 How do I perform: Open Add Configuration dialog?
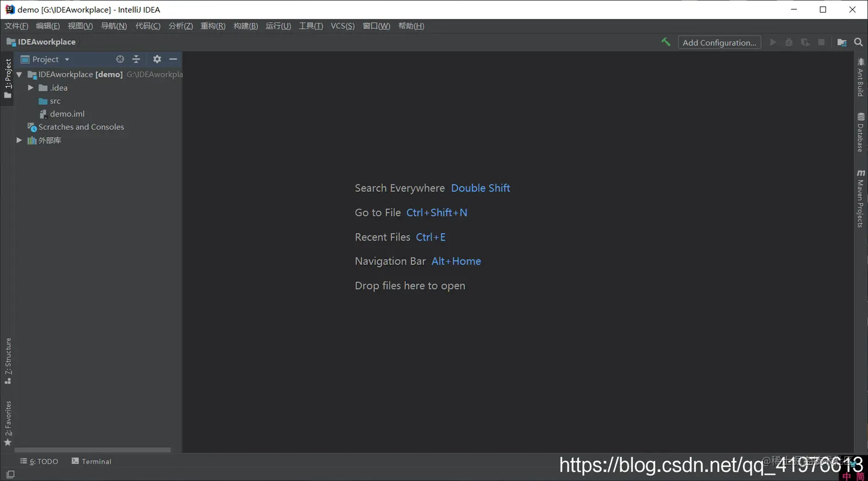click(x=719, y=42)
